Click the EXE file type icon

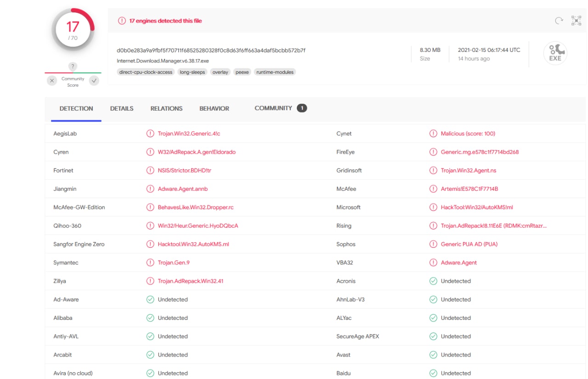[x=555, y=53]
